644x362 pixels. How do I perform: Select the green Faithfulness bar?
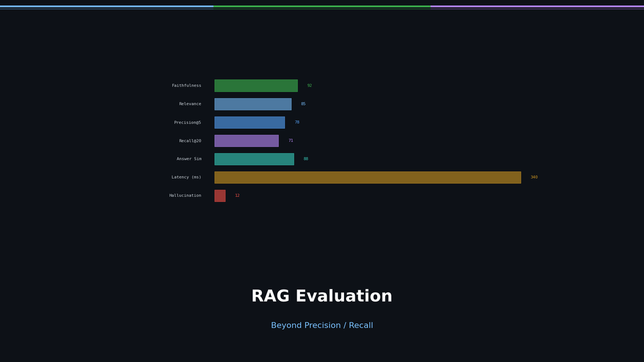click(x=256, y=85)
